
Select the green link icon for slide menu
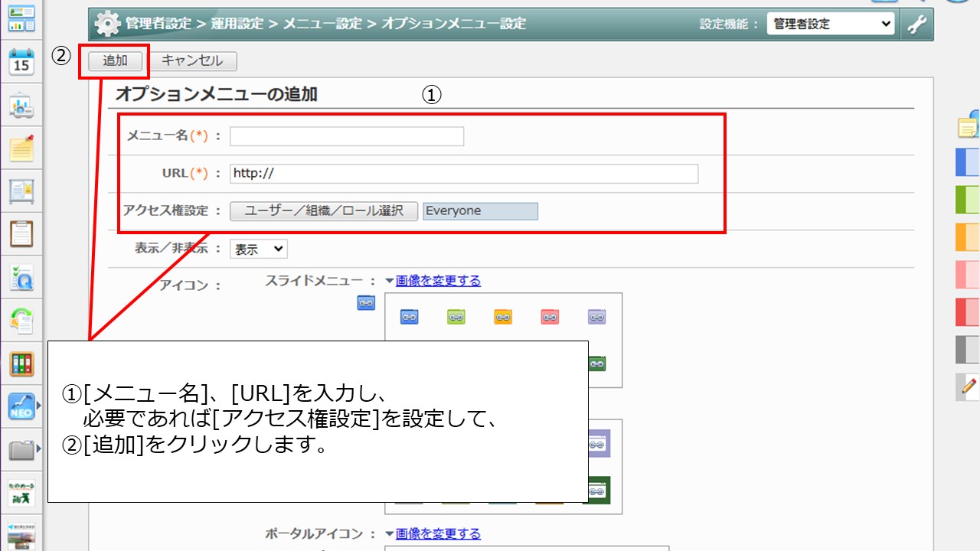tap(456, 317)
